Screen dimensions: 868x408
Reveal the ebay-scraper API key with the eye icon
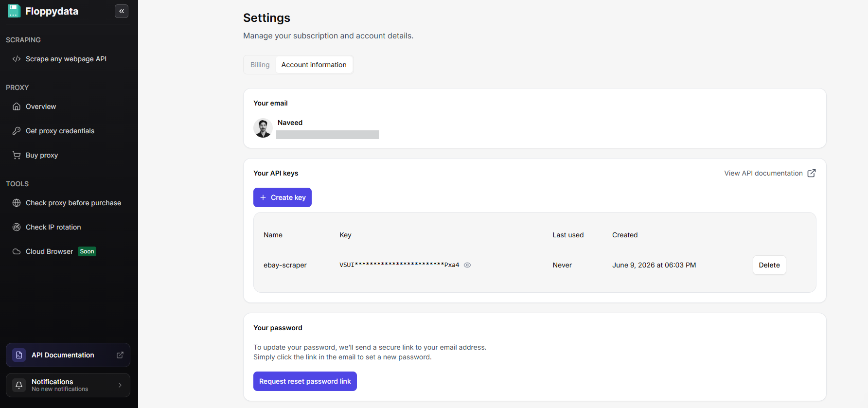click(x=467, y=265)
